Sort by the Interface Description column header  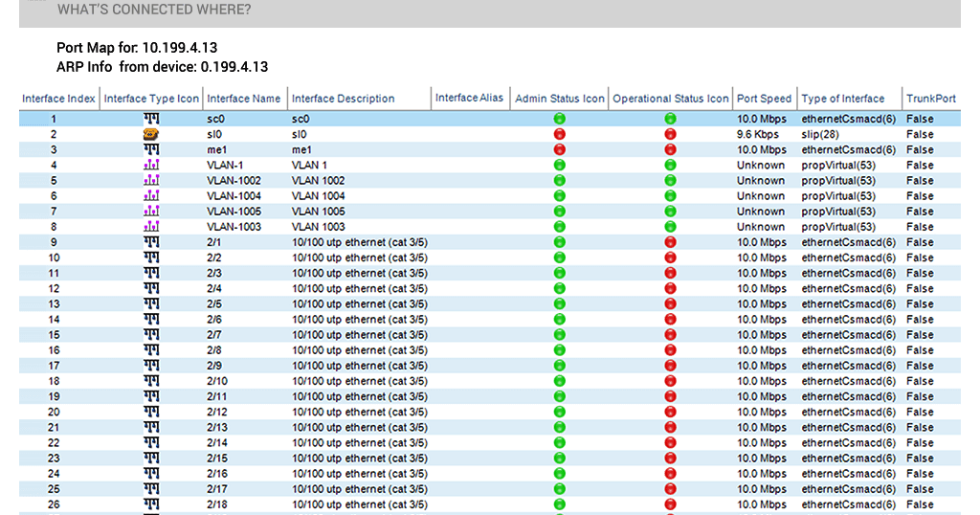[x=344, y=99]
